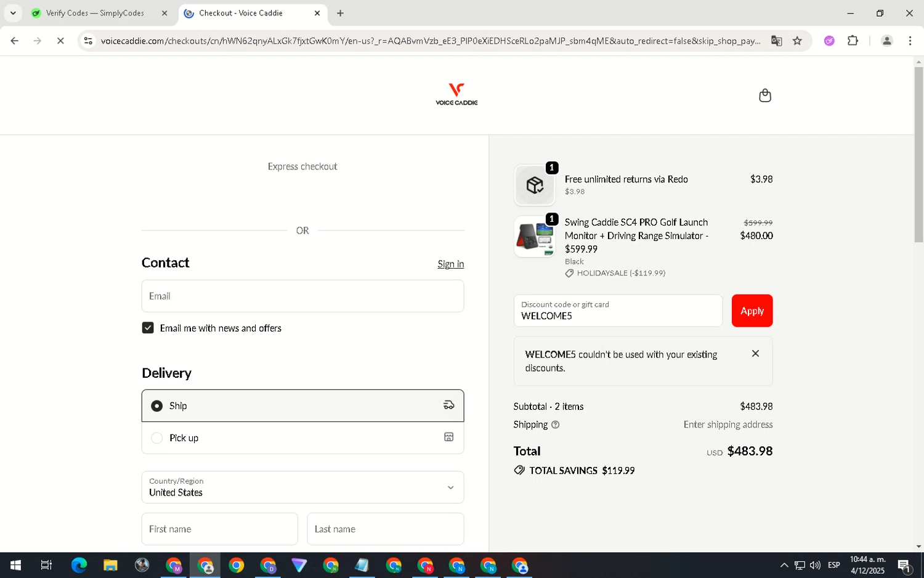The height and width of the screenshot is (578, 924).
Task: Click the Apply discount button
Action: 752,311
